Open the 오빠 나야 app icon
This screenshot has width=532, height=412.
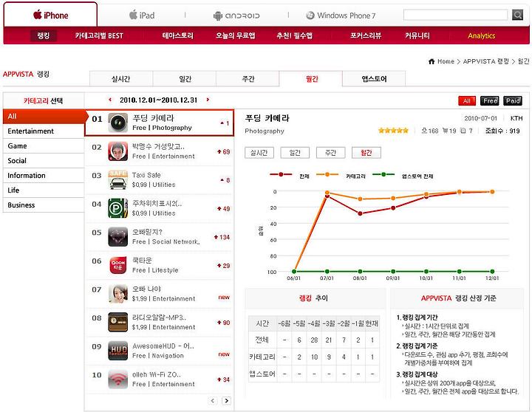[x=117, y=294]
